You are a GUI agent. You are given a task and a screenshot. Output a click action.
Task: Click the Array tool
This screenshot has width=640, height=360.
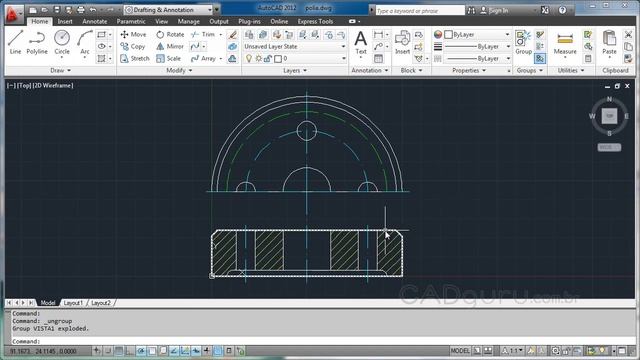(203, 58)
